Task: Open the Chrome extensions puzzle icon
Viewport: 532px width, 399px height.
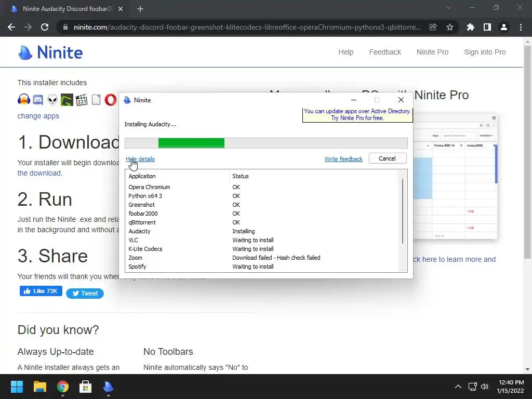Action: tap(471, 27)
